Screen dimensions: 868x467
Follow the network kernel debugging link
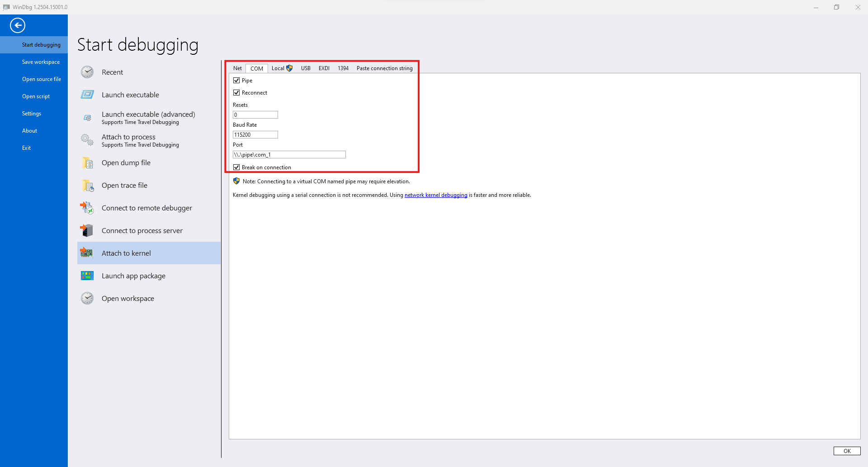click(436, 195)
